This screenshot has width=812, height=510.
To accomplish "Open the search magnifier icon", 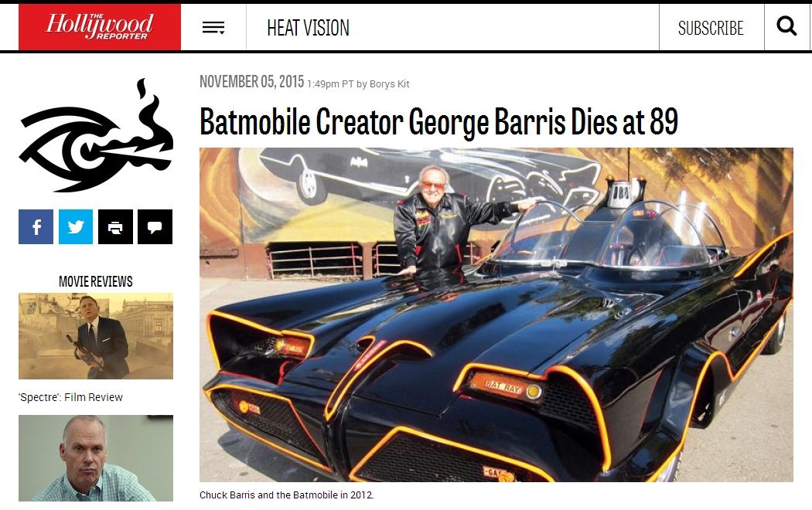I will pos(786,25).
